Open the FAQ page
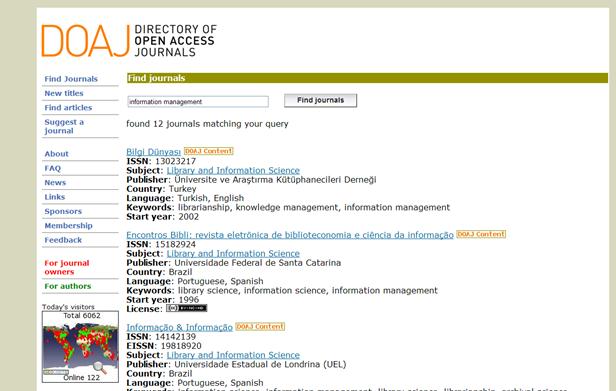This screenshot has height=391, width=616. pos(53,168)
